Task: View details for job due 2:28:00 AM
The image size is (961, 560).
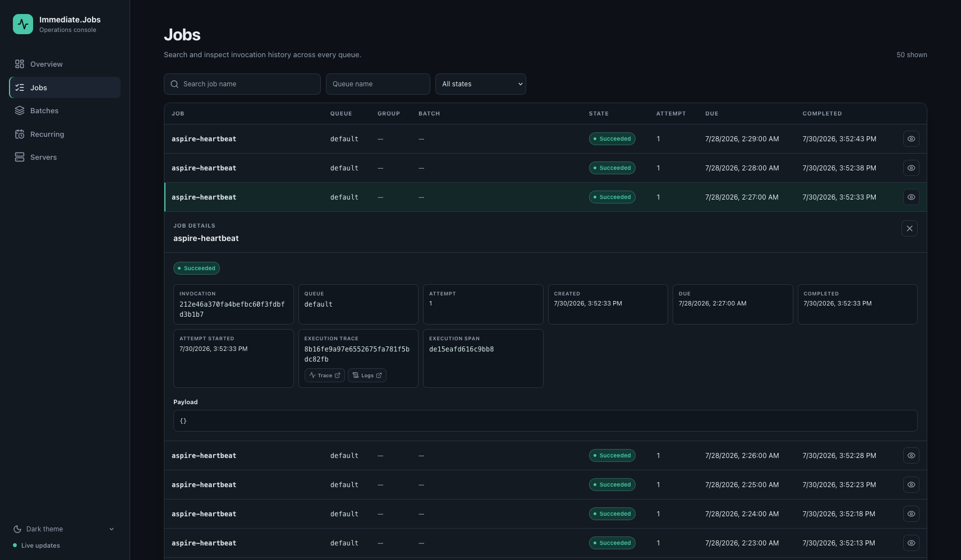Action: [911, 168]
